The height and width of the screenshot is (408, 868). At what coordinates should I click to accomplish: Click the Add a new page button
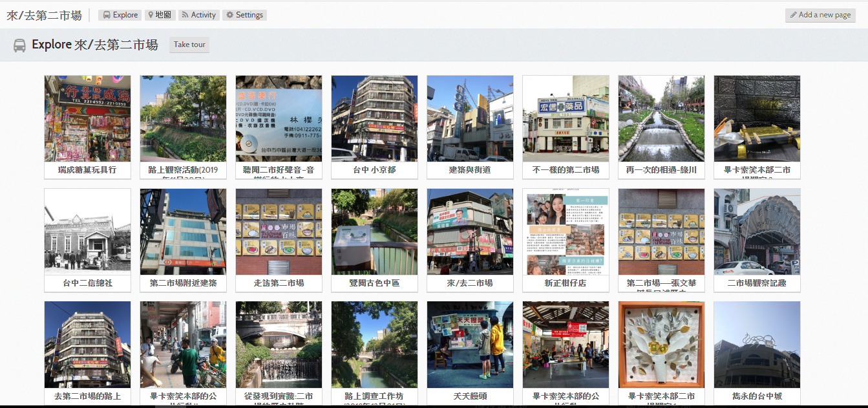tap(820, 15)
